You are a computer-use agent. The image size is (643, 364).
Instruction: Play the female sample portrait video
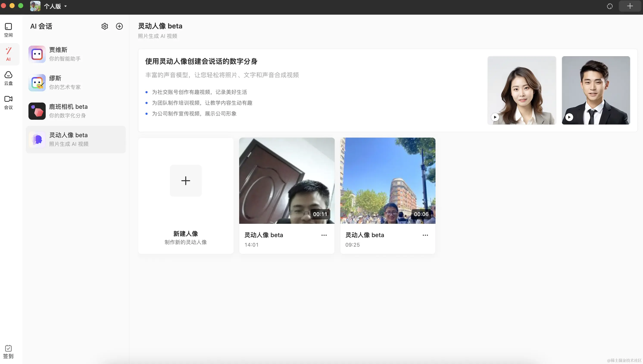point(495,117)
